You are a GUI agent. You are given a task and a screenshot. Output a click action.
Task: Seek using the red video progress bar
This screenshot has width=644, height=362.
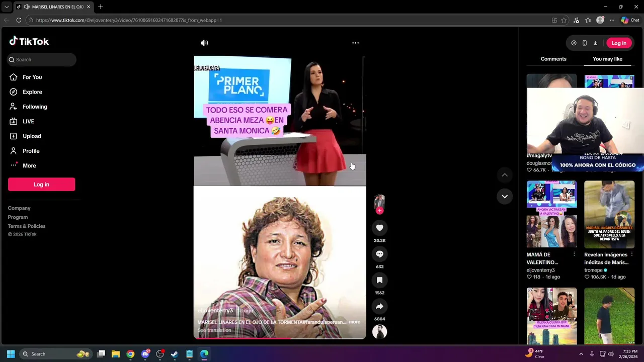pos(280,338)
